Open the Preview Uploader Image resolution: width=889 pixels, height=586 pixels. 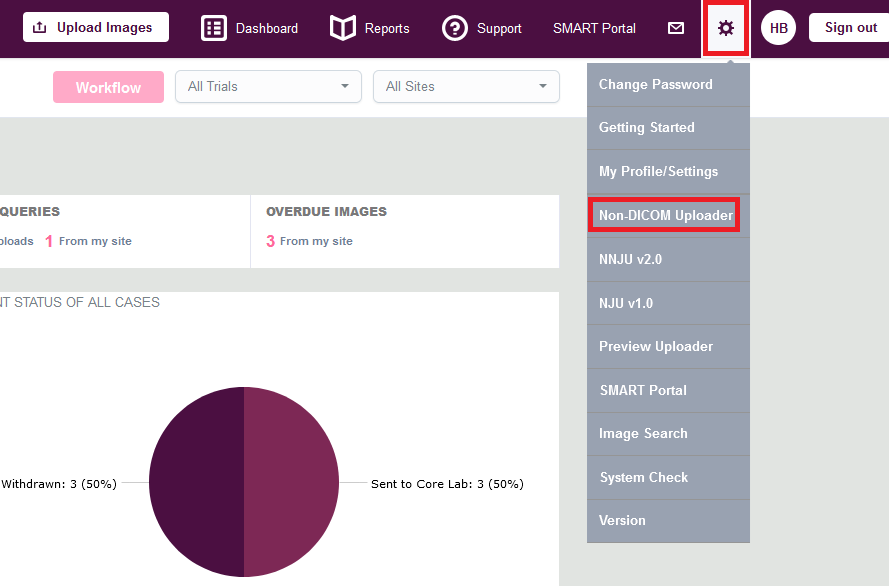pyautogui.click(x=654, y=346)
